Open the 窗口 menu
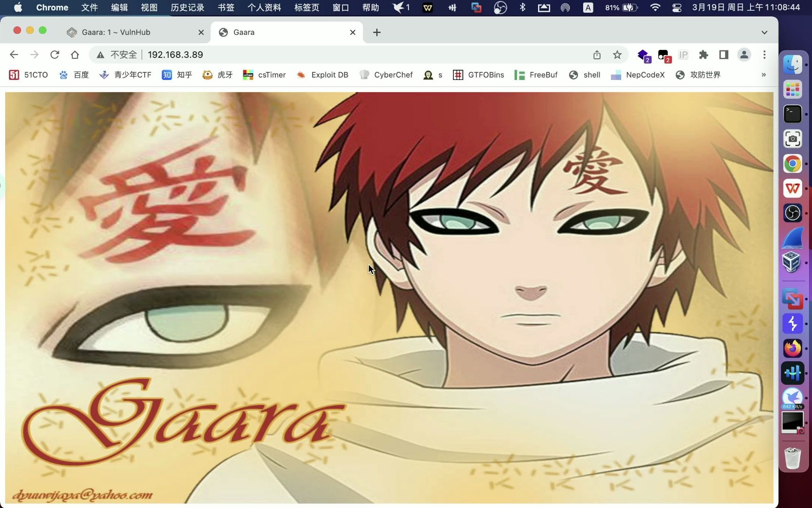Viewport: 812px width, 508px height. coord(341,8)
